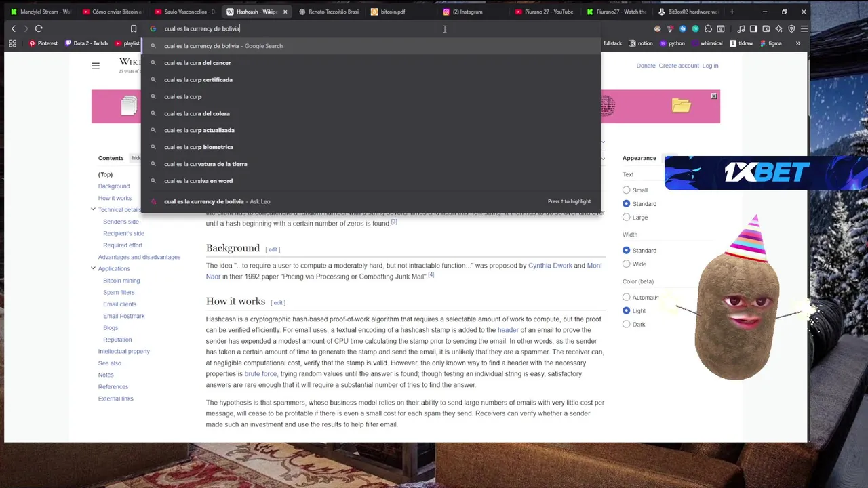Pick suggestion 'cual es la curp actualizada'
This screenshot has height=488, width=868.
[x=370, y=130]
